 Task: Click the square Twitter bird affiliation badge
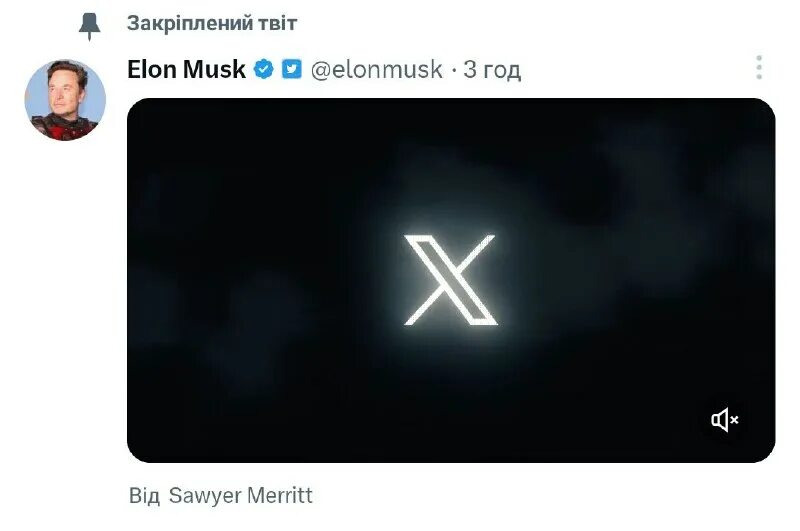(291, 70)
